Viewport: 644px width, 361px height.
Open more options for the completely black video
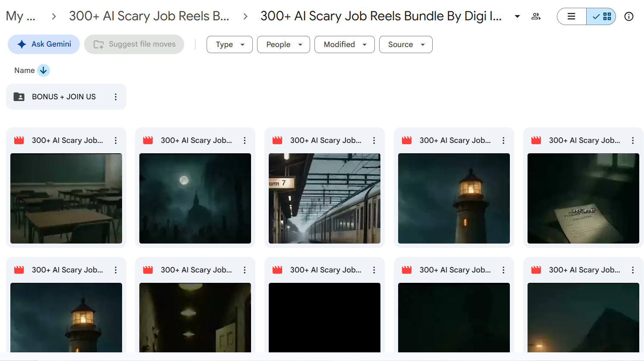click(374, 270)
